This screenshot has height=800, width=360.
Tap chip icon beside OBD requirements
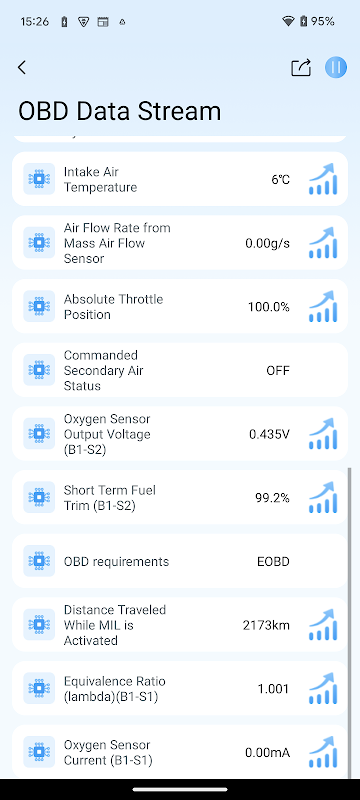39,561
